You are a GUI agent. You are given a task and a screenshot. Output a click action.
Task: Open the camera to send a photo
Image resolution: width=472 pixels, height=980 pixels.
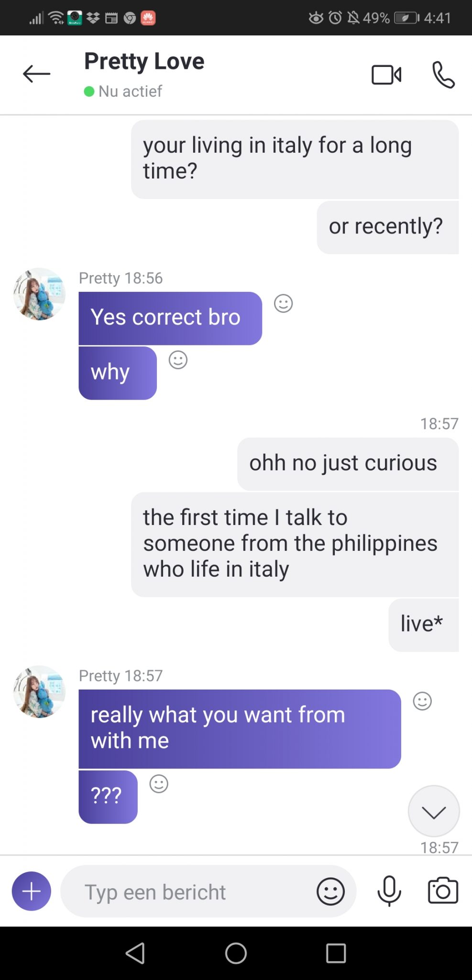443,891
